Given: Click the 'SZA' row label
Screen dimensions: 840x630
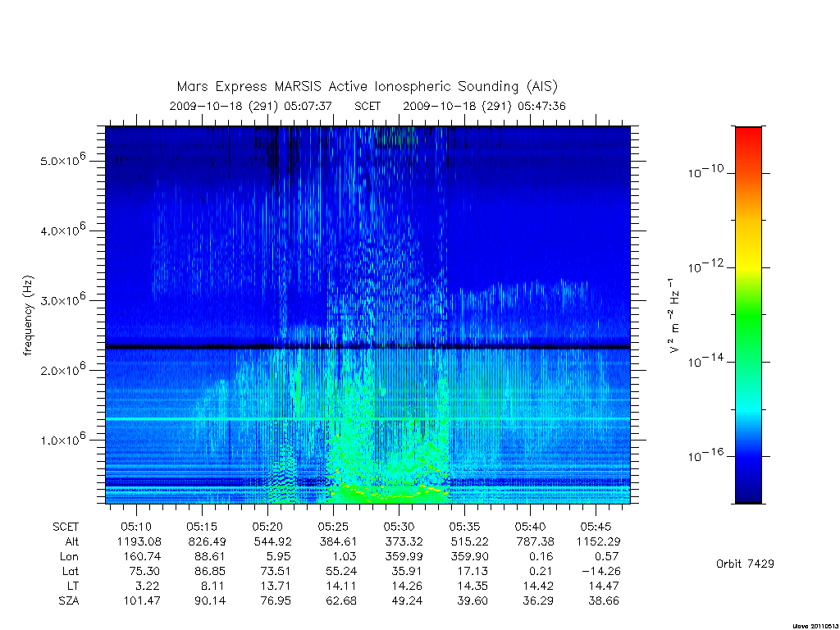Looking at the screenshot, I should [69, 601].
